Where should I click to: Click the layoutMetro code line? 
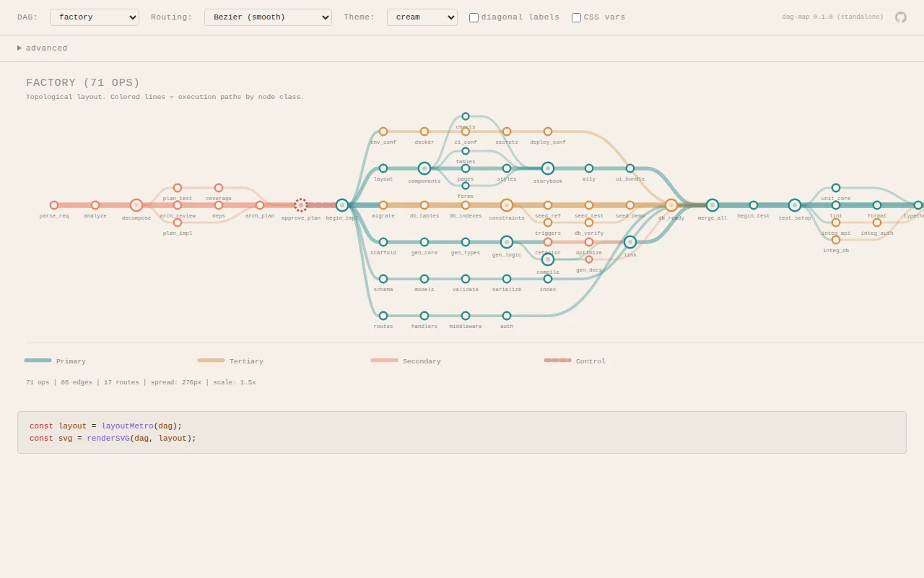click(106, 426)
